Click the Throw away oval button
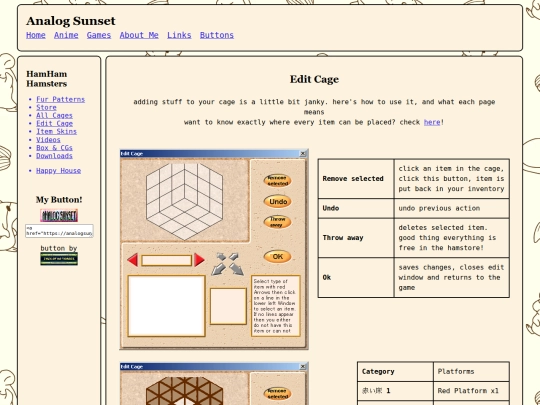 click(x=278, y=222)
